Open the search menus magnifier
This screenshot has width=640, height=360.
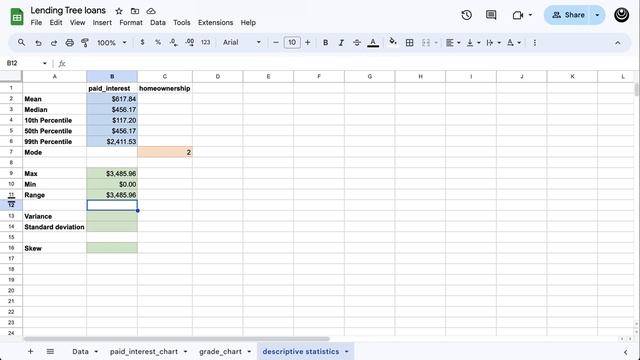point(22,42)
